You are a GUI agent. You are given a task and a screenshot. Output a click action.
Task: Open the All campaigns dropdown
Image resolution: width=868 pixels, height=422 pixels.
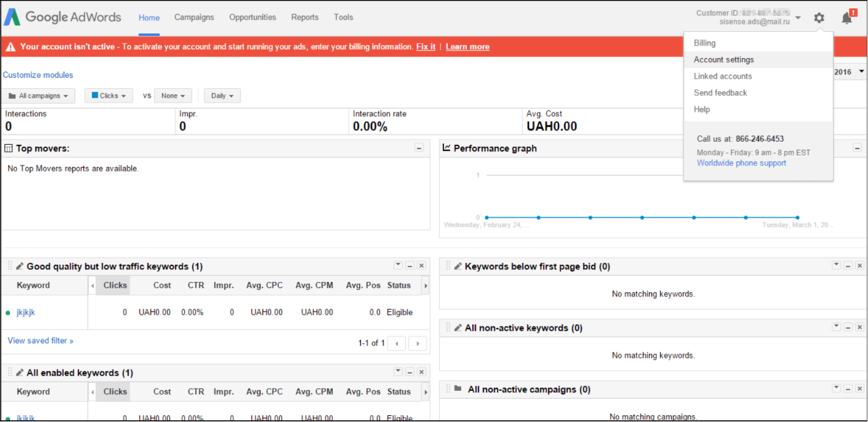(x=38, y=96)
